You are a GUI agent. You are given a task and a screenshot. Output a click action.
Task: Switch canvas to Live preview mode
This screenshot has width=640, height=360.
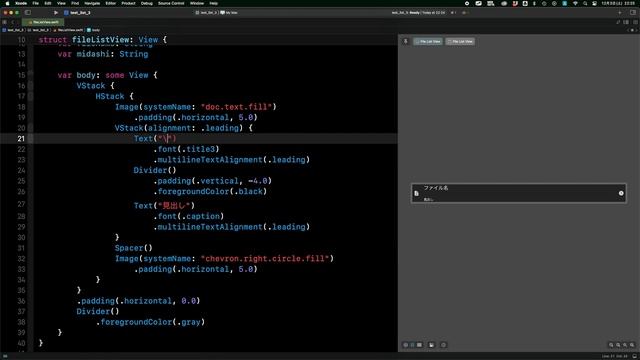click(x=406, y=345)
